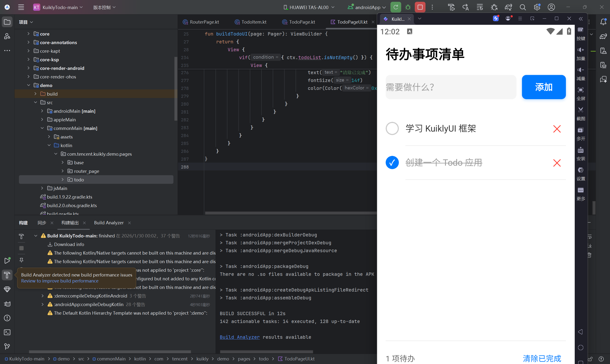Open Notifications bell in right sidebar
The image size is (610, 364).
(603, 22)
